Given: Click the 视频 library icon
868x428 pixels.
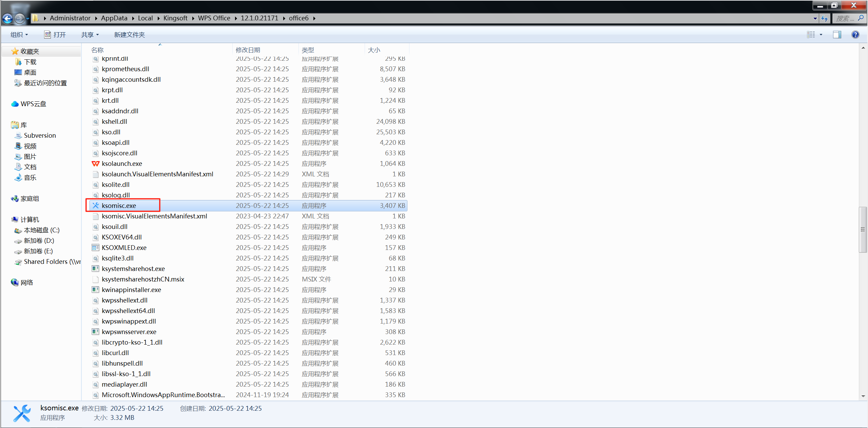Looking at the screenshot, I should click(18, 146).
